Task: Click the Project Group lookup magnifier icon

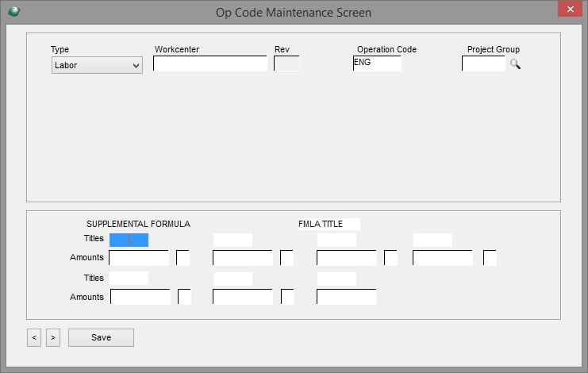Action: pos(515,64)
